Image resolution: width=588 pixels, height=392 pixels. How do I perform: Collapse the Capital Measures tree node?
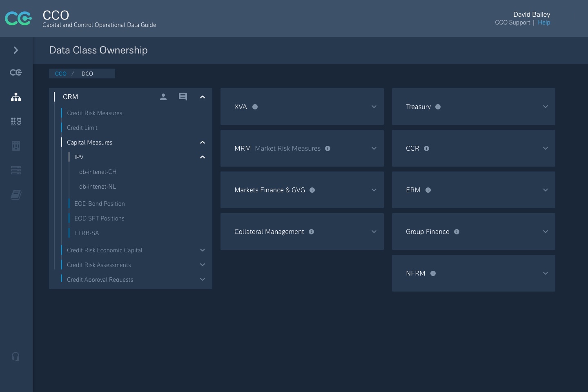coord(203,143)
